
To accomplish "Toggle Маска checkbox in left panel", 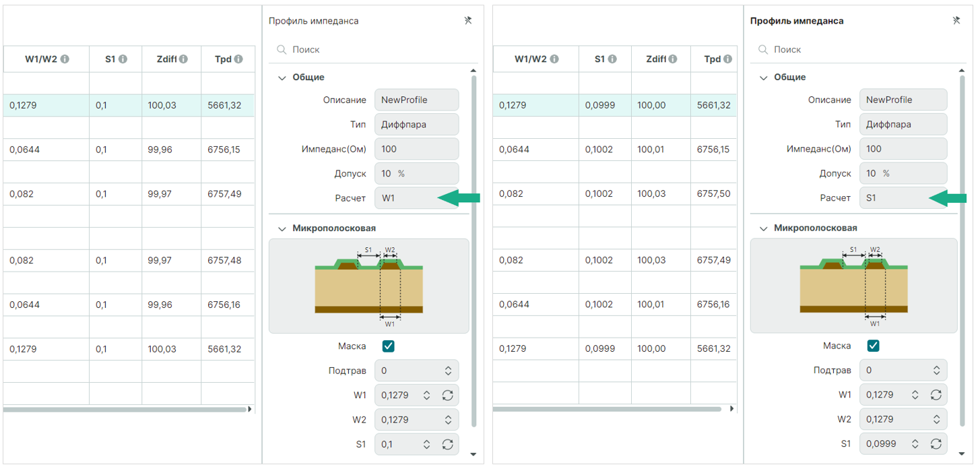I will [x=388, y=346].
